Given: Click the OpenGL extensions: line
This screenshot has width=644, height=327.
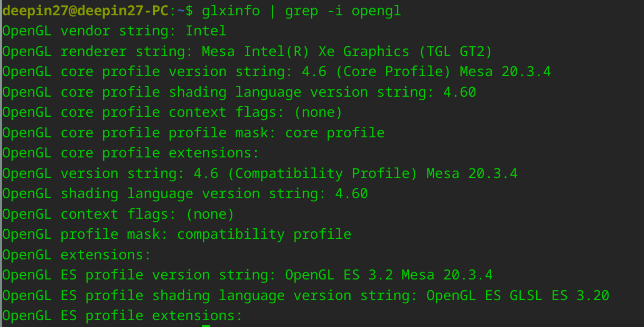Looking at the screenshot, I should [77, 255].
